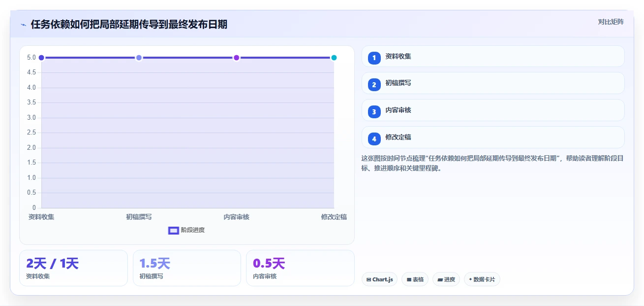Click the x-axis label 资料收集

click(x=41, y=217)
